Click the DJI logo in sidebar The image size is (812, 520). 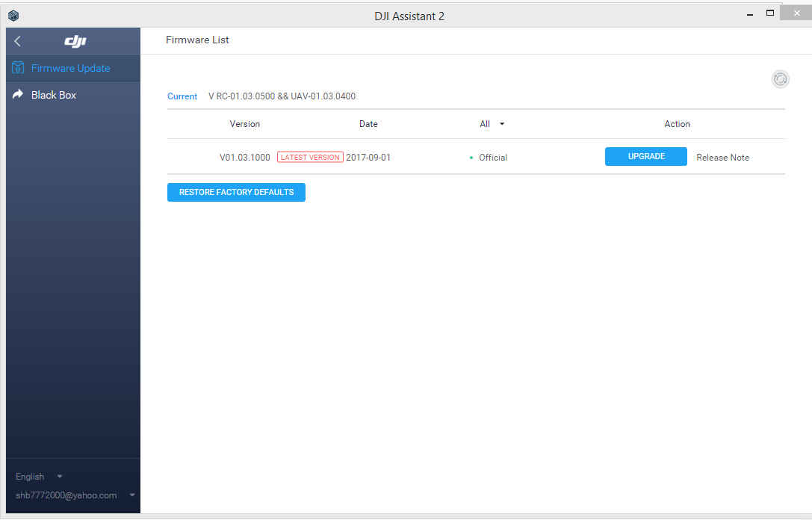pos(75,41)
